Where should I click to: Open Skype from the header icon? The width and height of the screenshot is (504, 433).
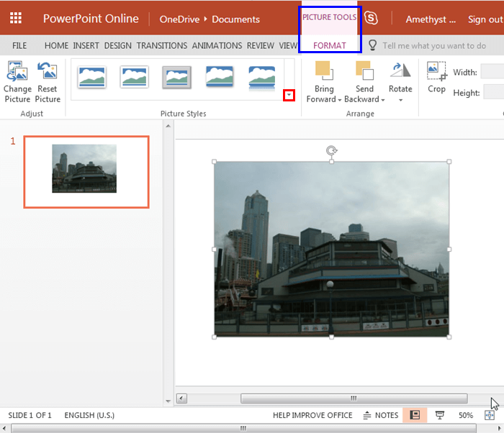tap(372, 19)
